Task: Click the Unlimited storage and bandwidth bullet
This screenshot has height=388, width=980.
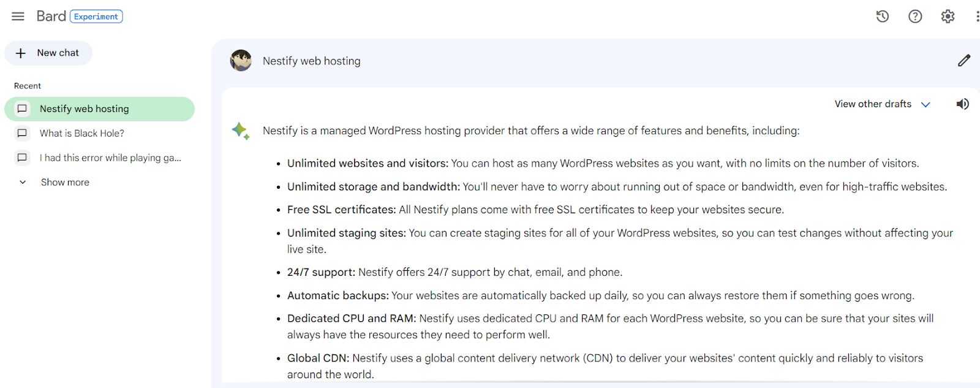Action: (617, 187)
